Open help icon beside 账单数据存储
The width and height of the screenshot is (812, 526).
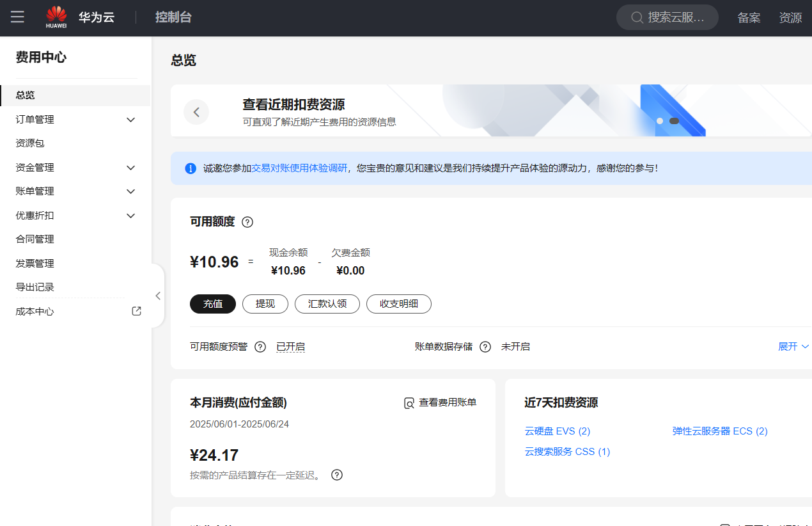485,347
